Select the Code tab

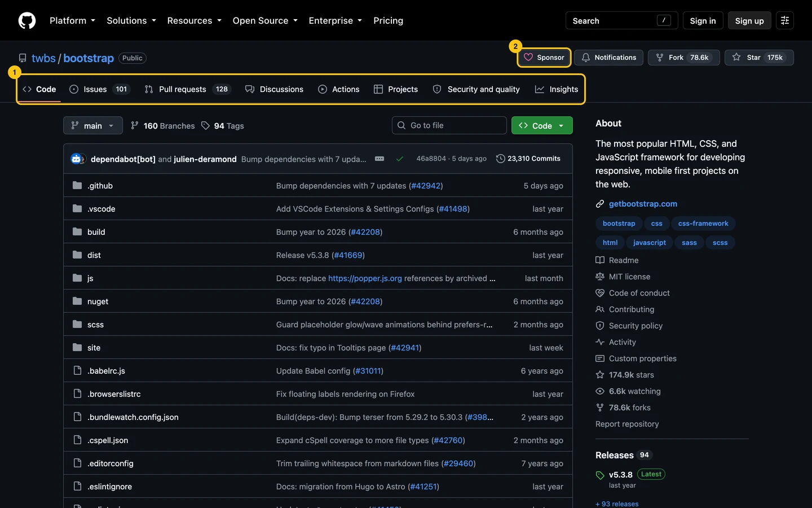tap(39, 89)
